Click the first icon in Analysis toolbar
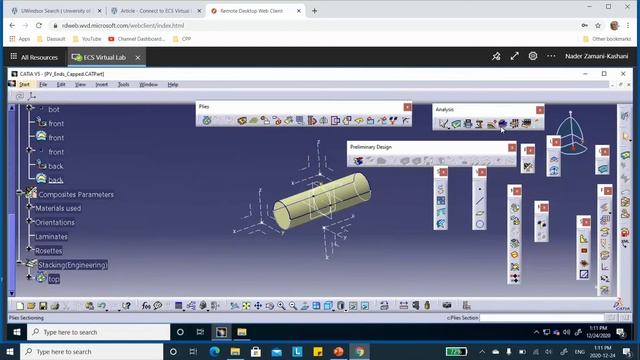Screen dimensions: 640x360 pos(444,123)
